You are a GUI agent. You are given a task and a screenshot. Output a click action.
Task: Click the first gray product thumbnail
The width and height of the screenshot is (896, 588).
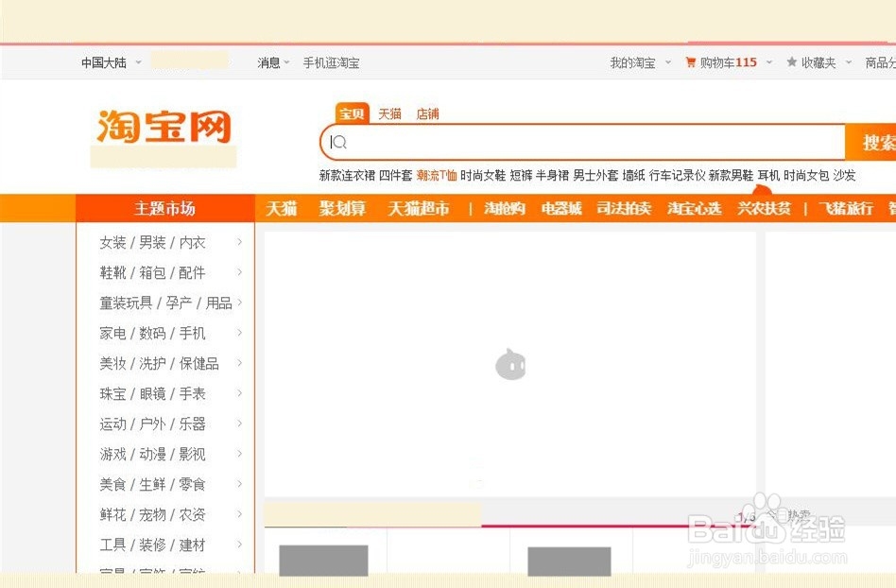click(x=323, y=560)
